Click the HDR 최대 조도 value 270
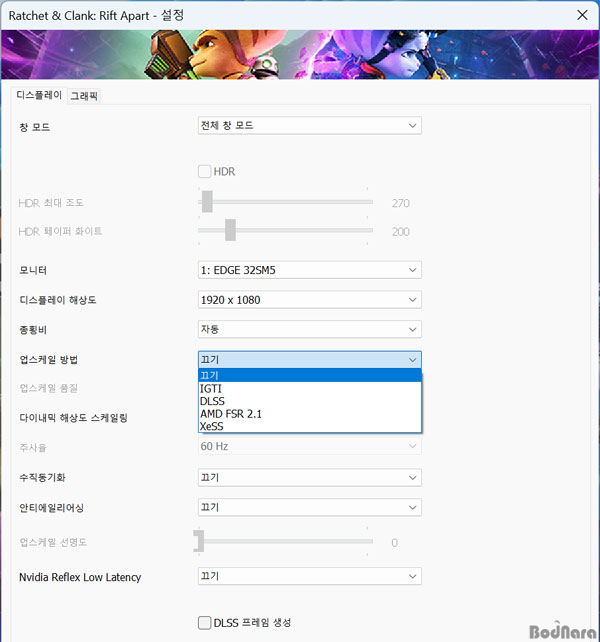This screenshot has width=600, height=642. point(401,203)
